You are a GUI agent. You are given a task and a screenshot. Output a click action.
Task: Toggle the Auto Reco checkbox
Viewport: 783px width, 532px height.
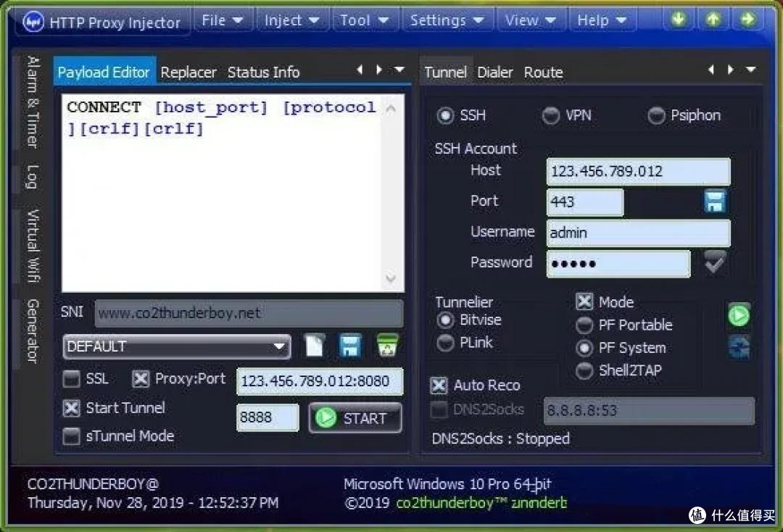[x=439, y=386]
